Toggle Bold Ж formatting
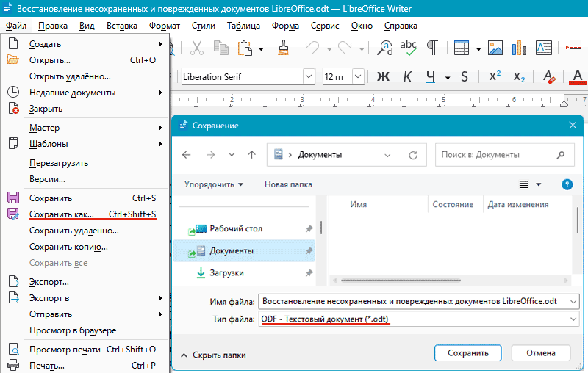This screenshot has height=373, width=588. pos(383,77)
